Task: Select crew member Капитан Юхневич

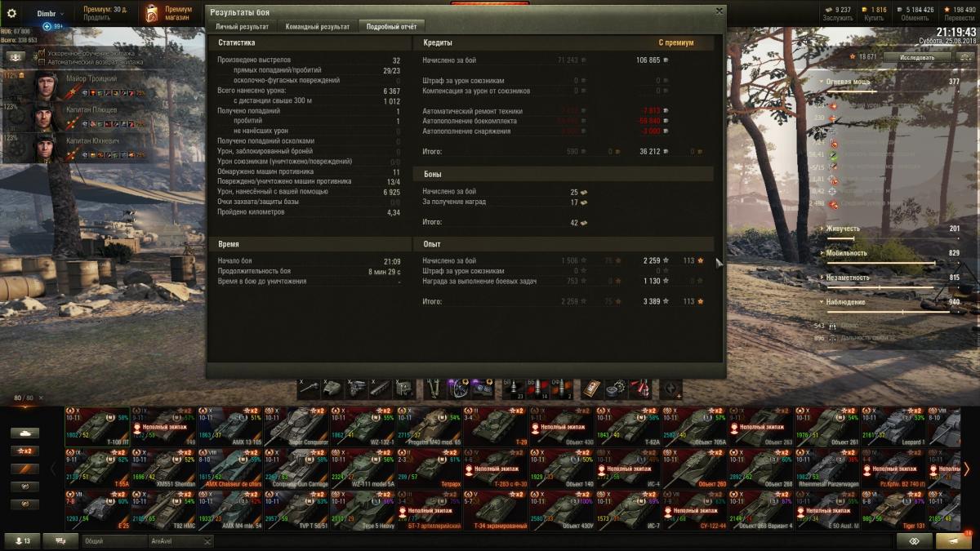Action: [43, 147]
